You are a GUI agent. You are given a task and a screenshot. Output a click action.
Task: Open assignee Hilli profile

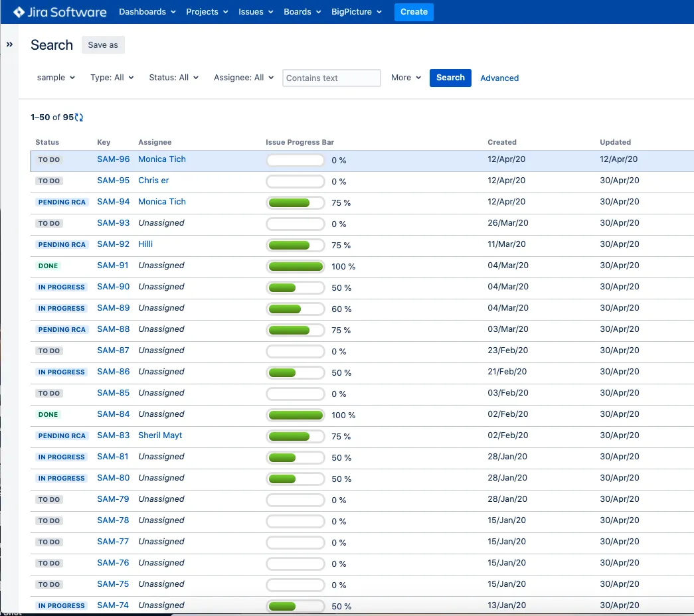click(x=145, y=244)
